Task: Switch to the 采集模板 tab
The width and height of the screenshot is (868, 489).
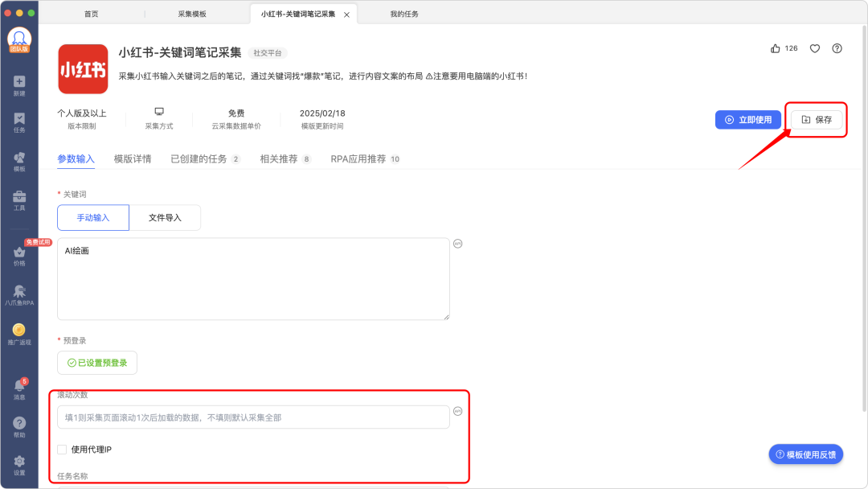Action: coord(192,14)
